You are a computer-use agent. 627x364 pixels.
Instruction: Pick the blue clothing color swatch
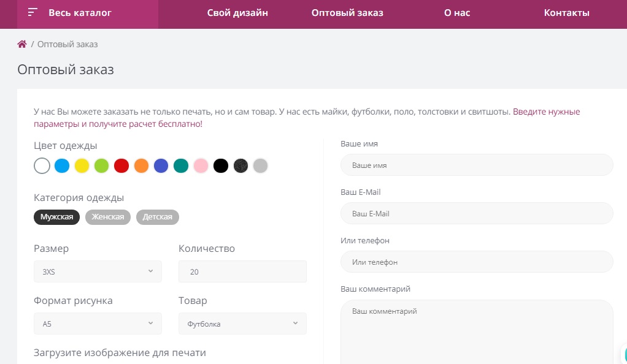click(62, 165)
